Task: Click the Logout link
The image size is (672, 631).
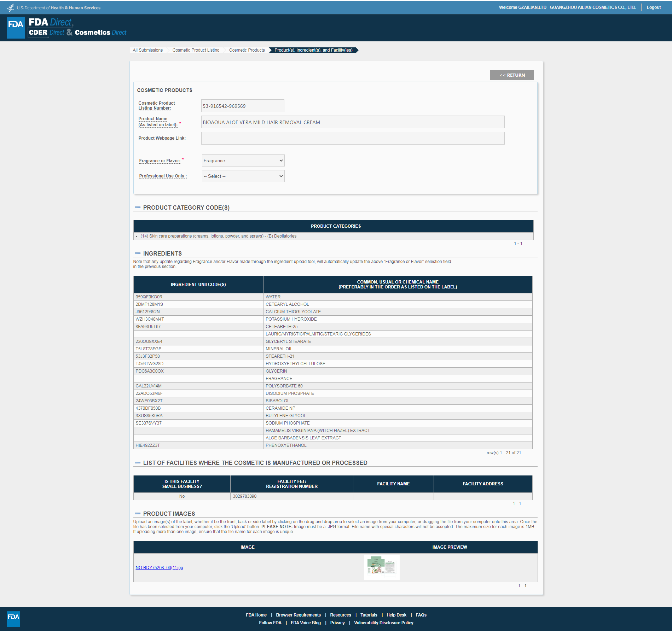Action: [x=654, y=7]
